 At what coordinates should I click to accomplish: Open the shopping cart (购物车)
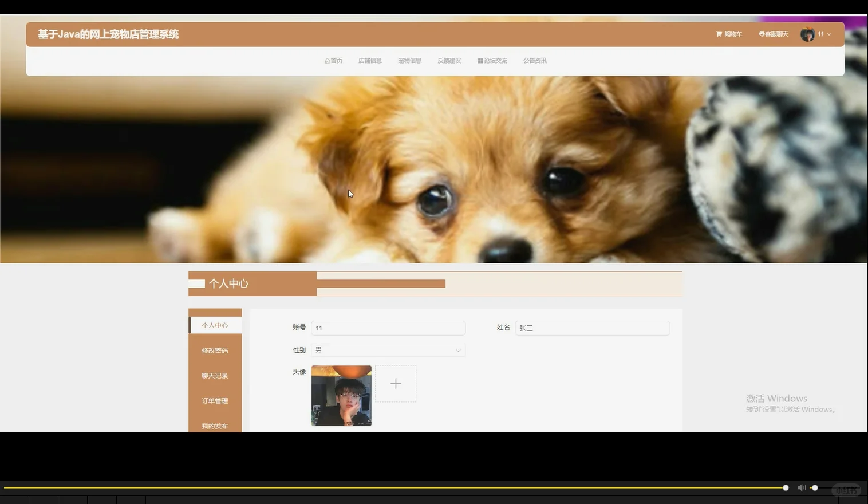pos(729,34)
